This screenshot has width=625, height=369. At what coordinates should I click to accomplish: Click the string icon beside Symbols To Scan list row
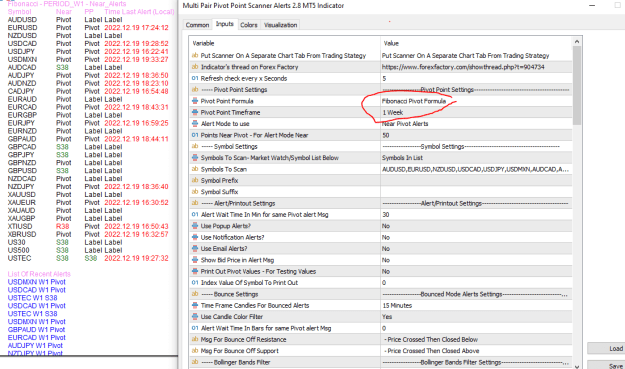195,169
